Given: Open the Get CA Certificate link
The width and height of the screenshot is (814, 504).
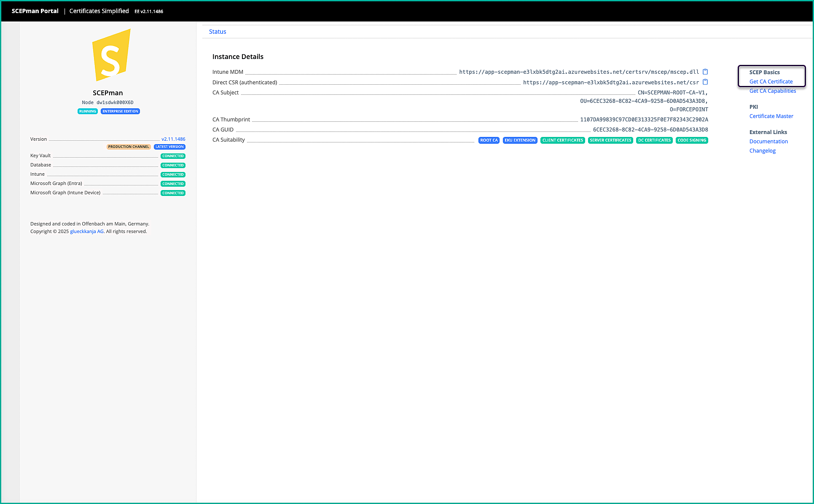Looking at the screenshot, I should click(x=771, y=82).
